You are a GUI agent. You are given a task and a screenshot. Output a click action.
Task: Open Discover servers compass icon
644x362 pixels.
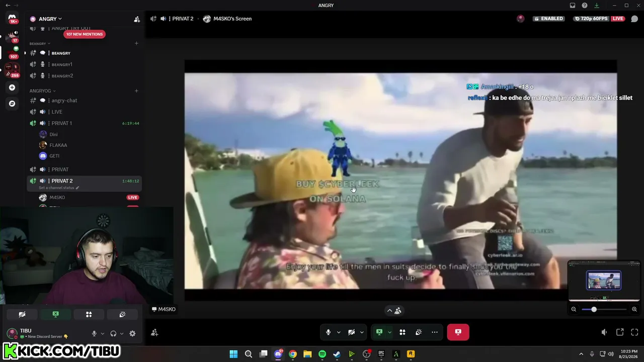(x=12, y=104)
